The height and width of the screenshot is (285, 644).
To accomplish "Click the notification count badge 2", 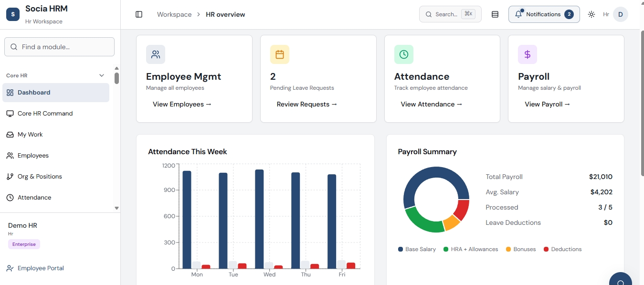I will click(569, 14).
